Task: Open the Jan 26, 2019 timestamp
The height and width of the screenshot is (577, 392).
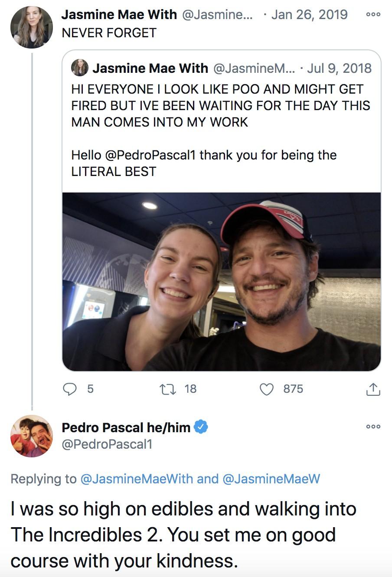Action: [x=309, y=14]
